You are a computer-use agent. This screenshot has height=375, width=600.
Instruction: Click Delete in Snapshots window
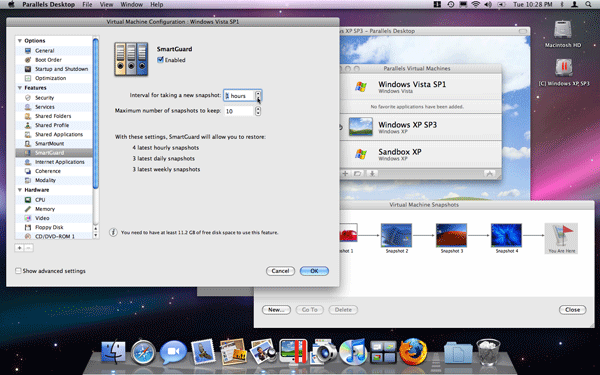(343, 310)
